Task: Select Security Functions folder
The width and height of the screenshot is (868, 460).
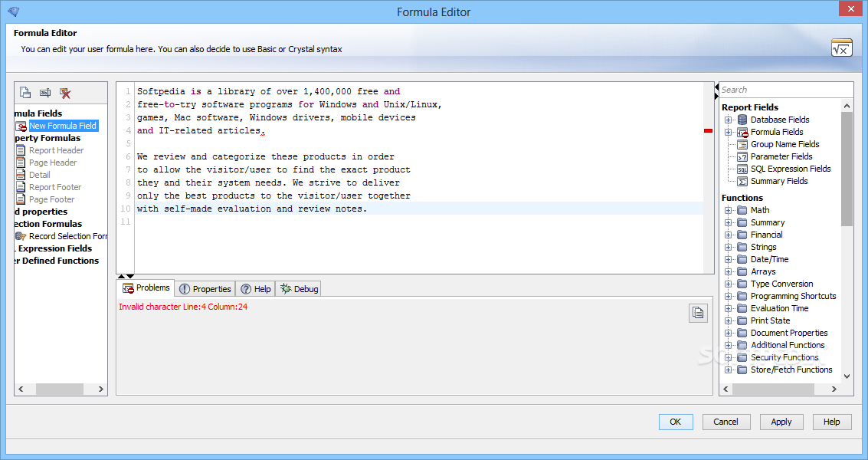Action: point(784,357)
